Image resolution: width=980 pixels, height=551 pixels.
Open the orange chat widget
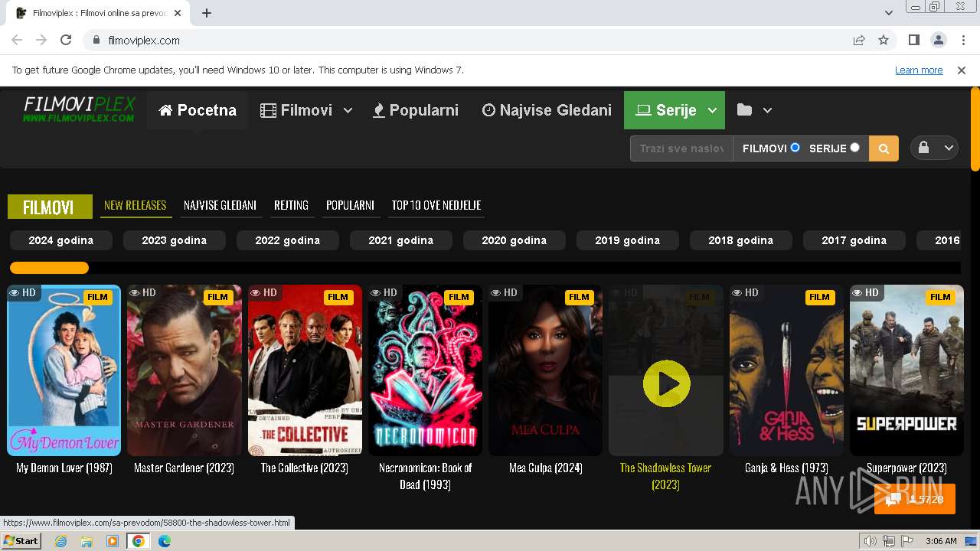click(x=915, y=499)
